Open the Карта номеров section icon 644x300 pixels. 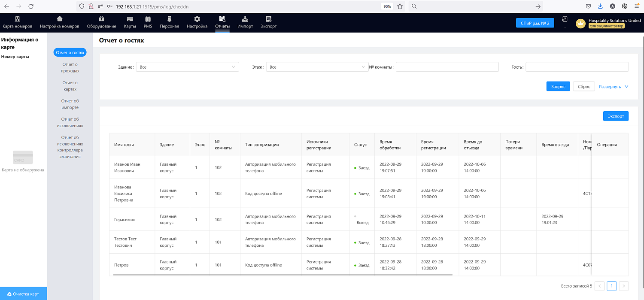tap(17, 19)
